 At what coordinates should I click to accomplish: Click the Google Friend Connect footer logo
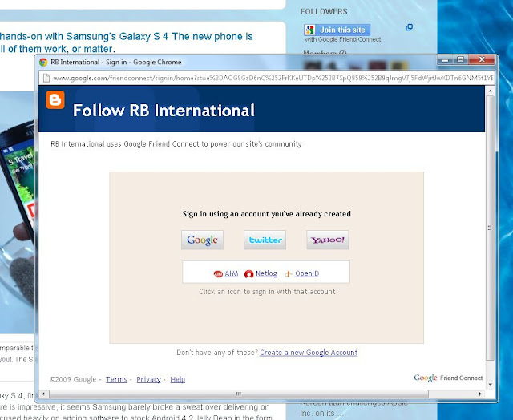tap(448, 378)
